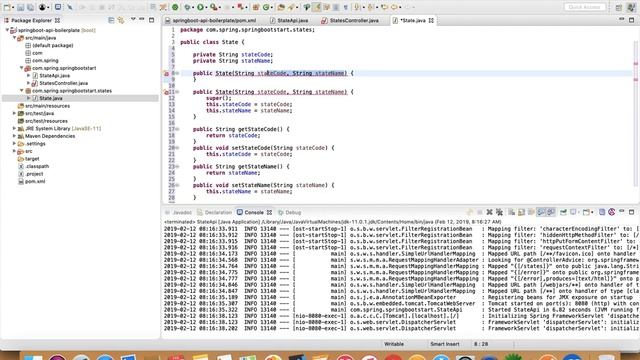This screenshot has width=640, height=360.
Task: Close the State.java editor tab
Action: coord(431,20)
